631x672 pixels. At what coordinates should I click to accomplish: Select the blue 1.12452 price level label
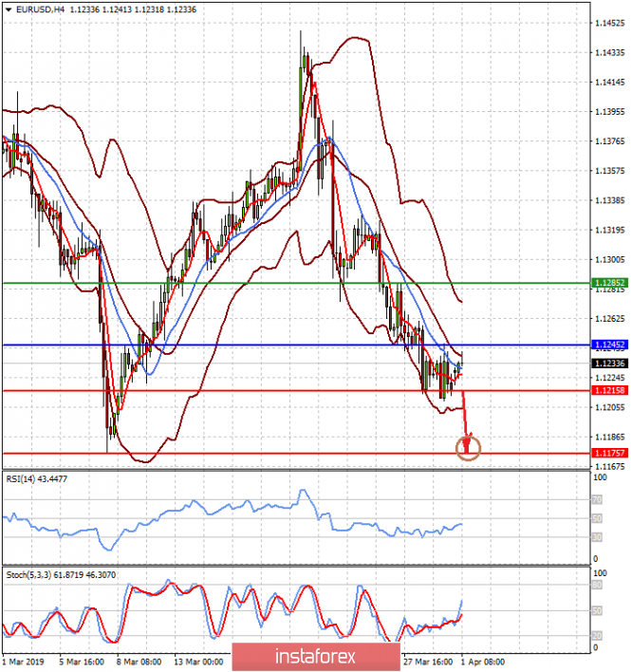pyautogui.click(x=610, y=345)
